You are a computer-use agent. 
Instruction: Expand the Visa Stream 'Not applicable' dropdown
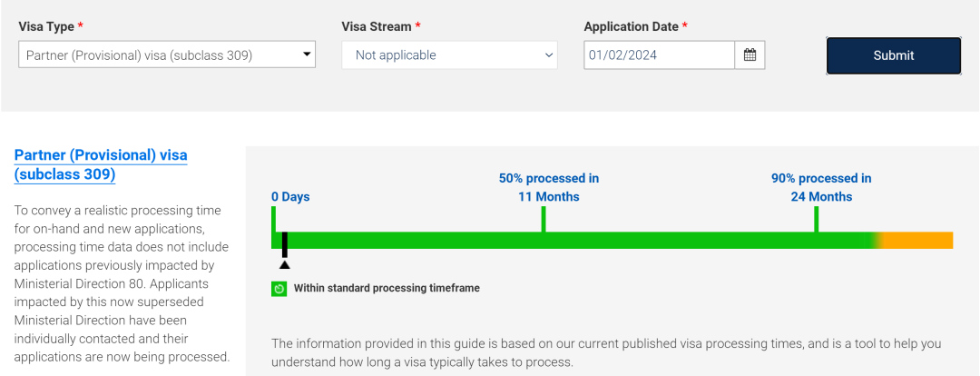tap(448, 55)
